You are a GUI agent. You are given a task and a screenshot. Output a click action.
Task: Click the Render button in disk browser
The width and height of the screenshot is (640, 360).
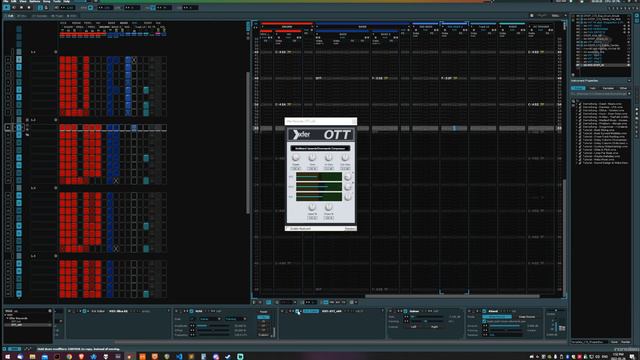pyautogui.click(x=626, y=342)
